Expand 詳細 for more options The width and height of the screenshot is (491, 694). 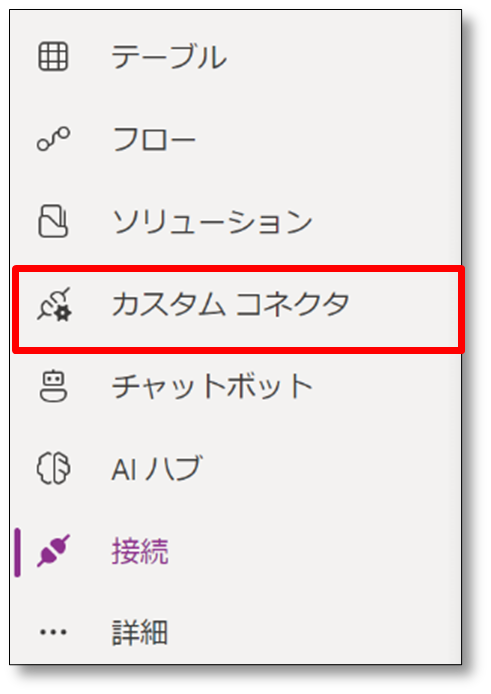(x=236, y=632)
